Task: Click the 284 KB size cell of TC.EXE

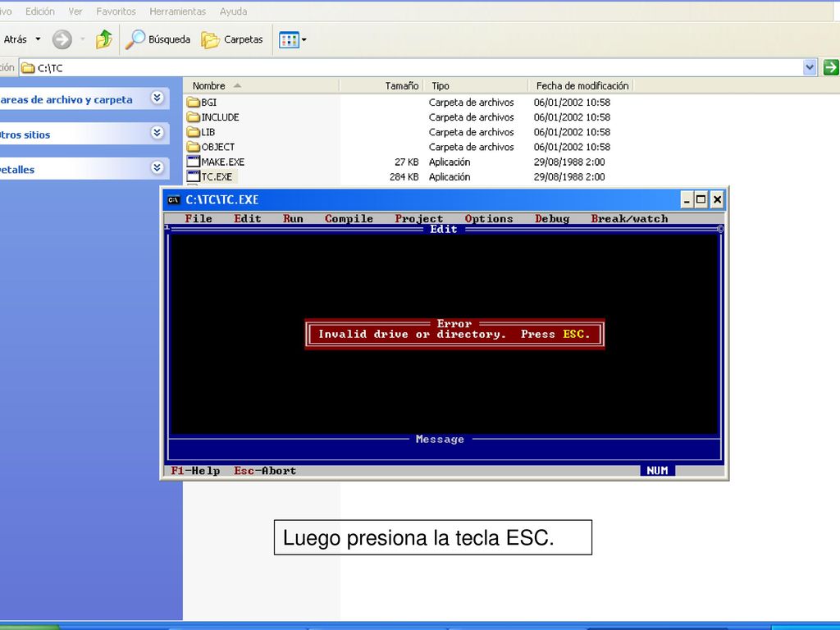Action: tap(404, 177)
